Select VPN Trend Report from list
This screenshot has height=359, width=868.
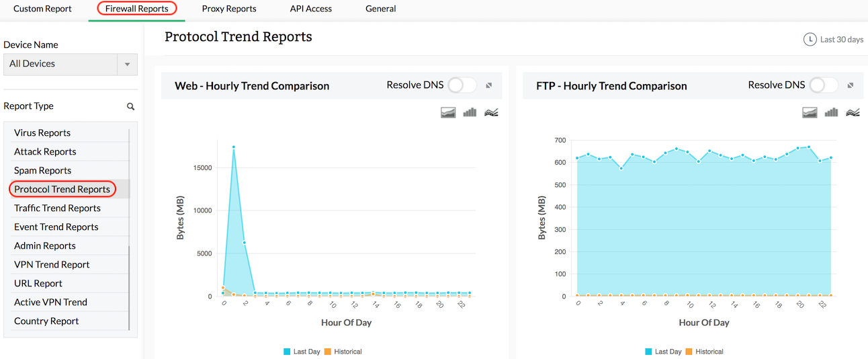tap(52, 265)
